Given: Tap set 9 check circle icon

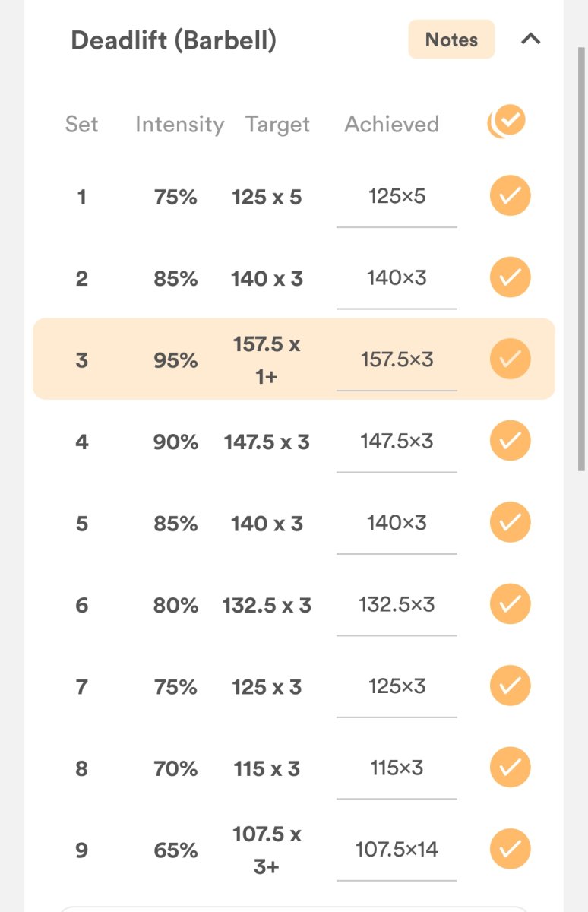Looking at the screenshot, I should (x=510, y=849).
